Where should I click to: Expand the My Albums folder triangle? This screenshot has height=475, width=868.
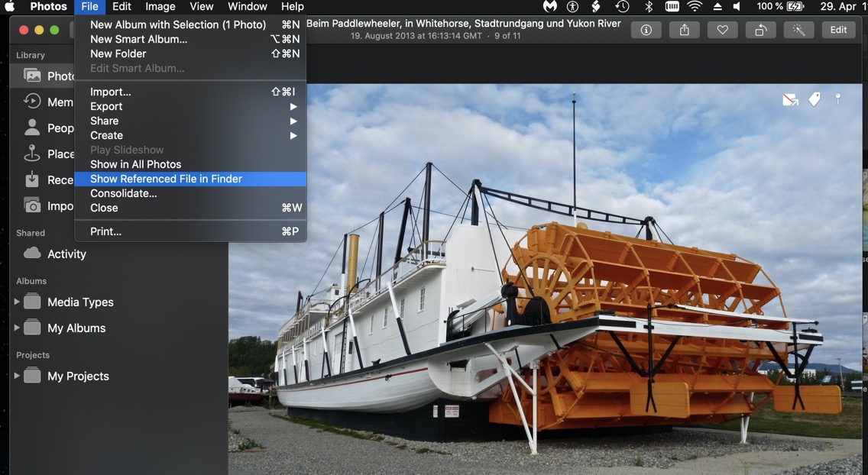click(x=17, y=328)
